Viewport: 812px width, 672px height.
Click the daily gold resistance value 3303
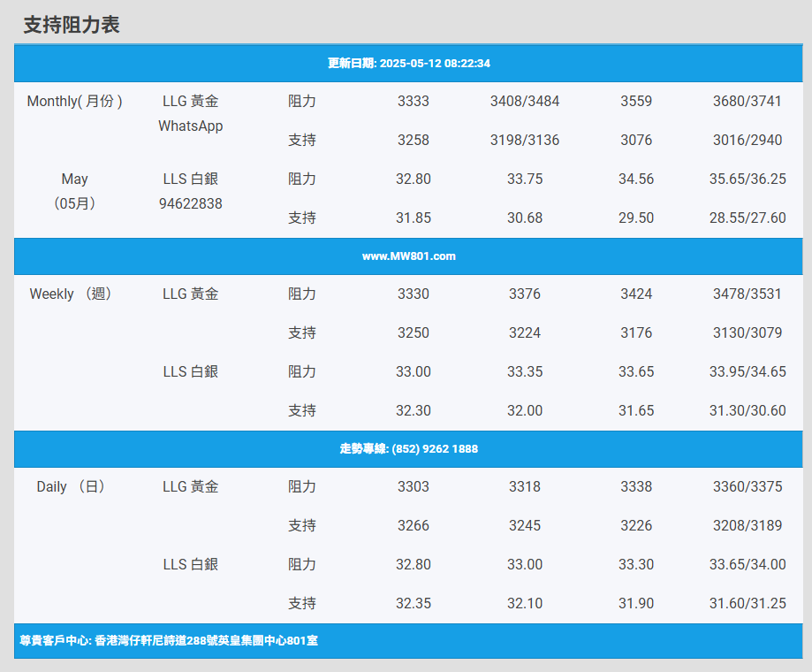[414, 486]
